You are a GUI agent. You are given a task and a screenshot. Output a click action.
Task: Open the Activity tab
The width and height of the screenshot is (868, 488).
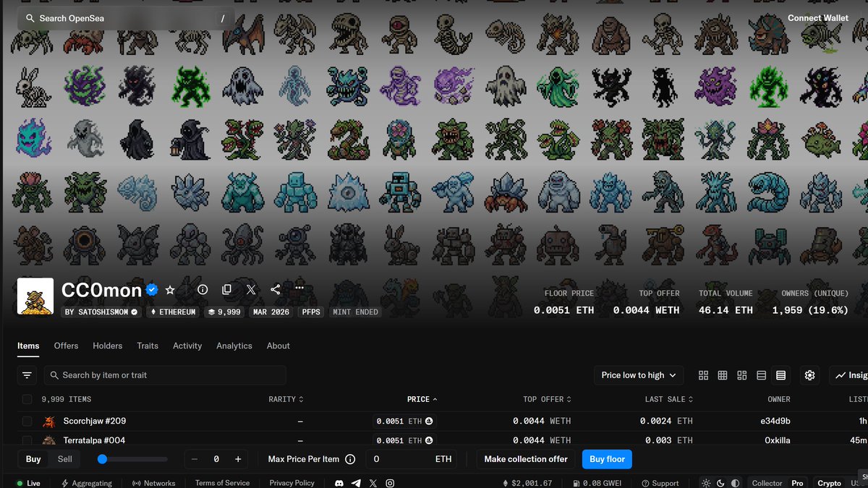187,346
